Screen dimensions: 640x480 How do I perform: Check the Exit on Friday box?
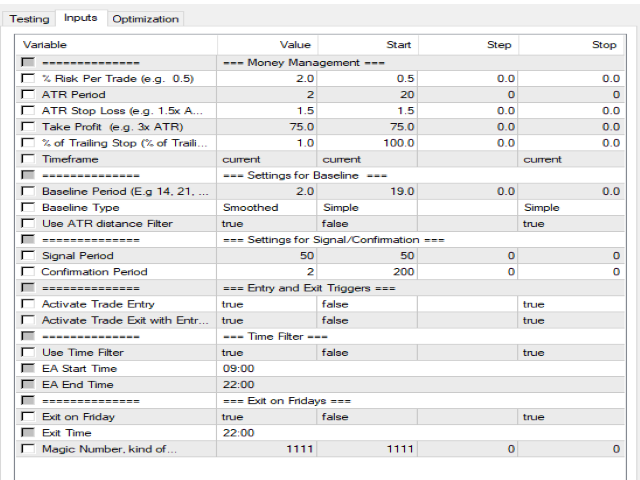(x=28, y=417)
